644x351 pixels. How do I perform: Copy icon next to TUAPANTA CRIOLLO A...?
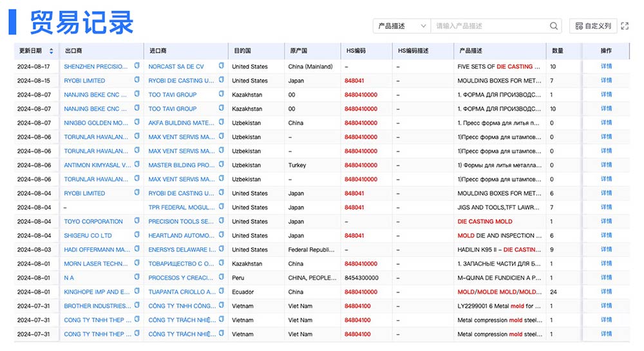click(221, 291)
